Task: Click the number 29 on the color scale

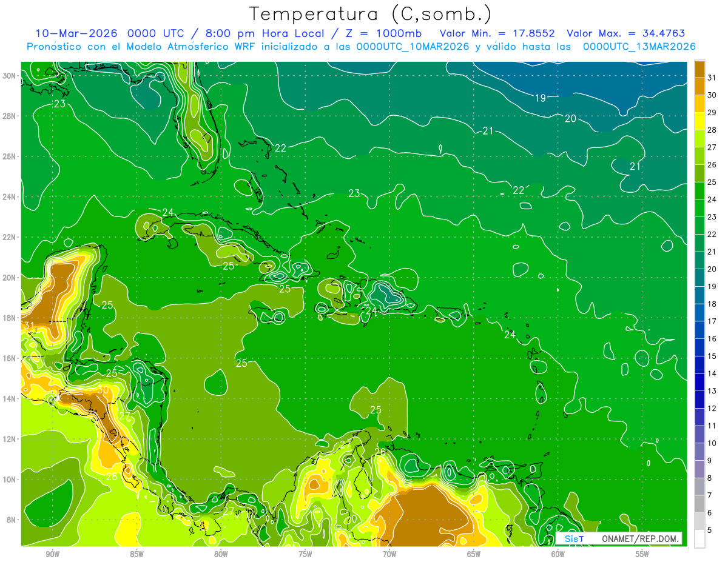Action: click(712, 113)
